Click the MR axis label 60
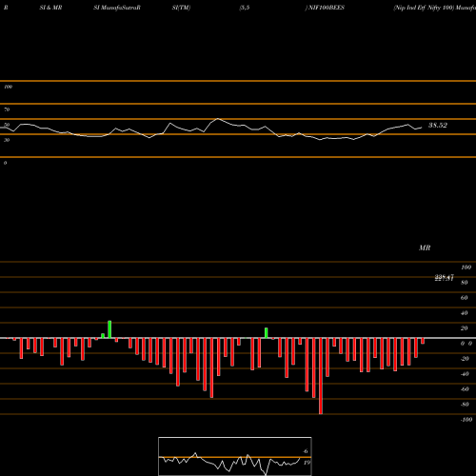This screenshot has width=476, height=476. tap(464, 298)
